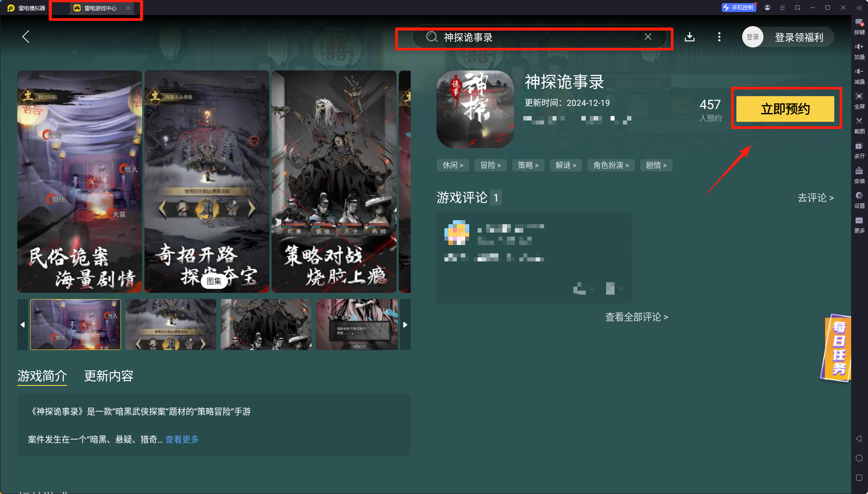Select first highlighted strip thumbnail
Image resolution: width=868 pixels, height=494 pixels.
coord(75,325)
